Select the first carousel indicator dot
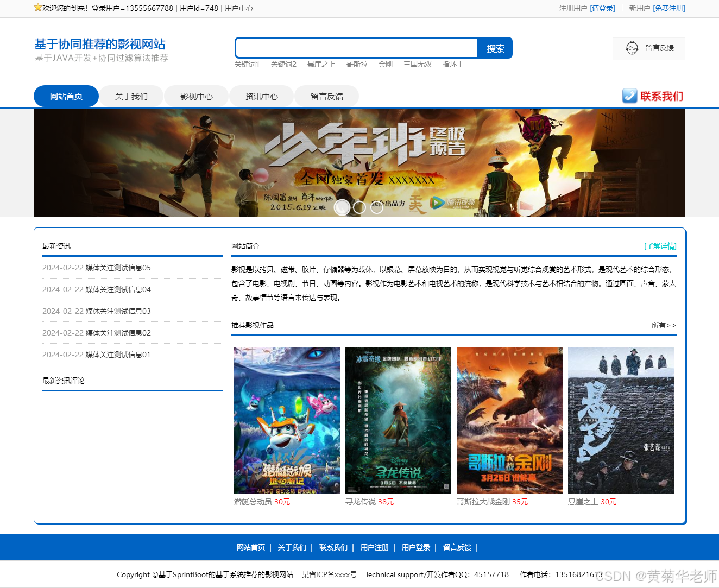The width and height of the screenshot is (719, 588). [342, 207]
